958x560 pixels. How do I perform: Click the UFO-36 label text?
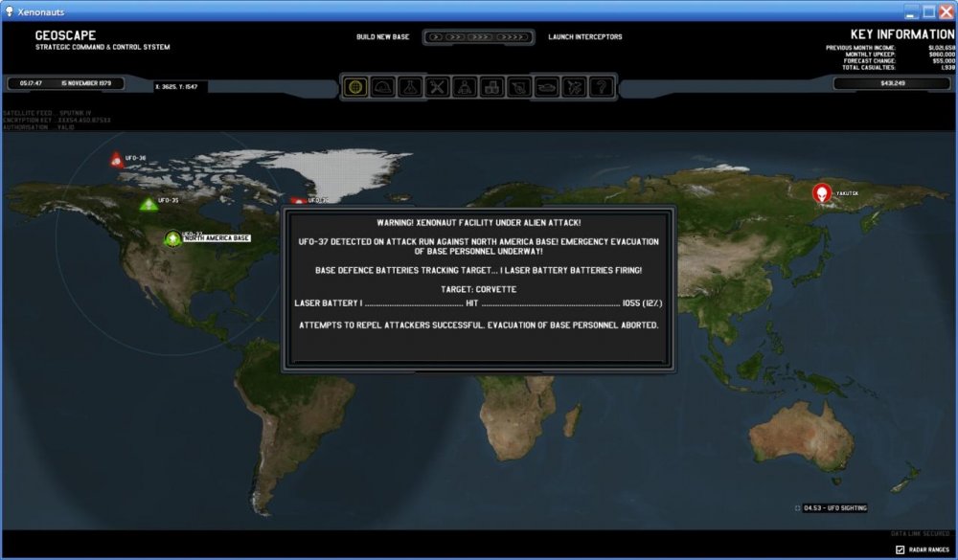136,158
